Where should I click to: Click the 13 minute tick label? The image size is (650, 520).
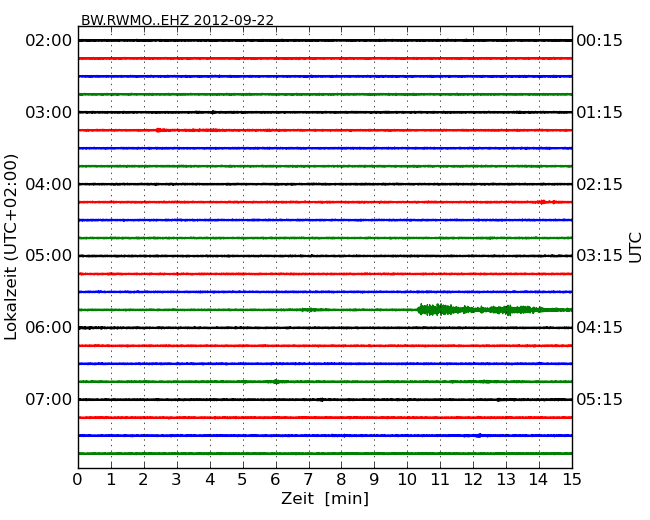[506, 480]
